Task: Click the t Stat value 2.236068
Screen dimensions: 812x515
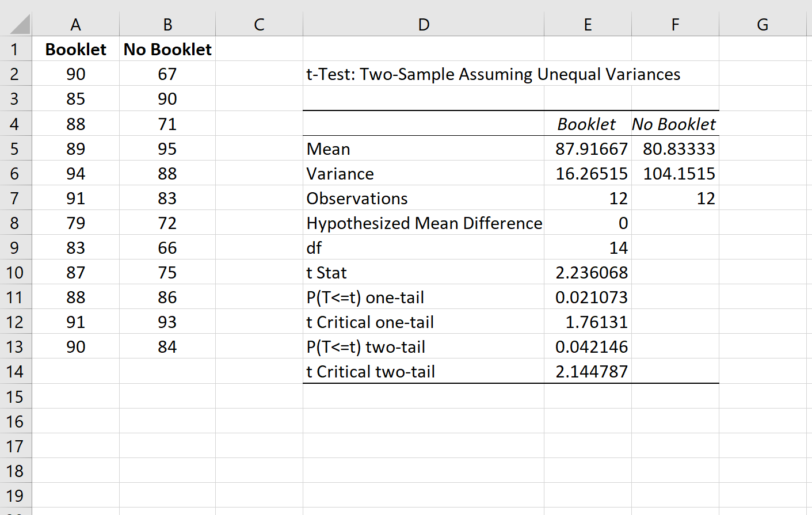Action: 588,272
